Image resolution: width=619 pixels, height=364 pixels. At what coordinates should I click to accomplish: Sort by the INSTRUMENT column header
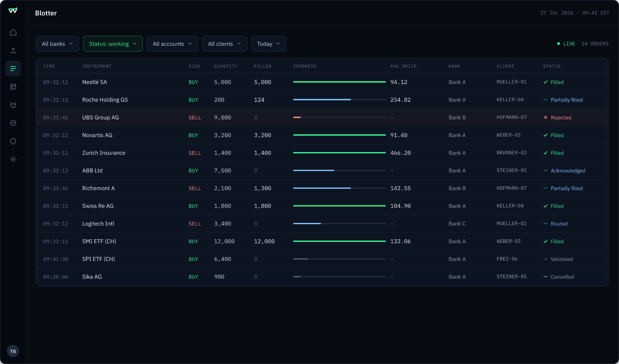tap(97, 66)
